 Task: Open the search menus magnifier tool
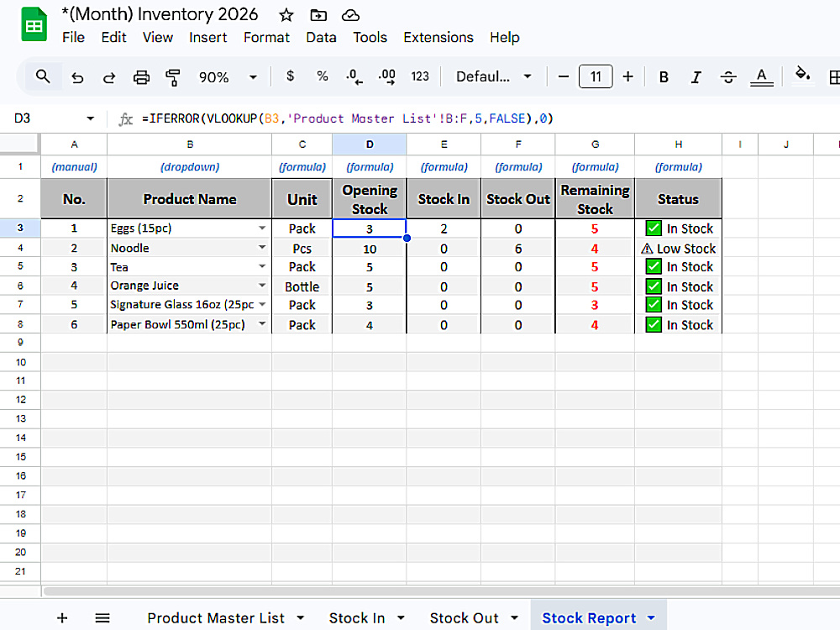coord(43,76)
